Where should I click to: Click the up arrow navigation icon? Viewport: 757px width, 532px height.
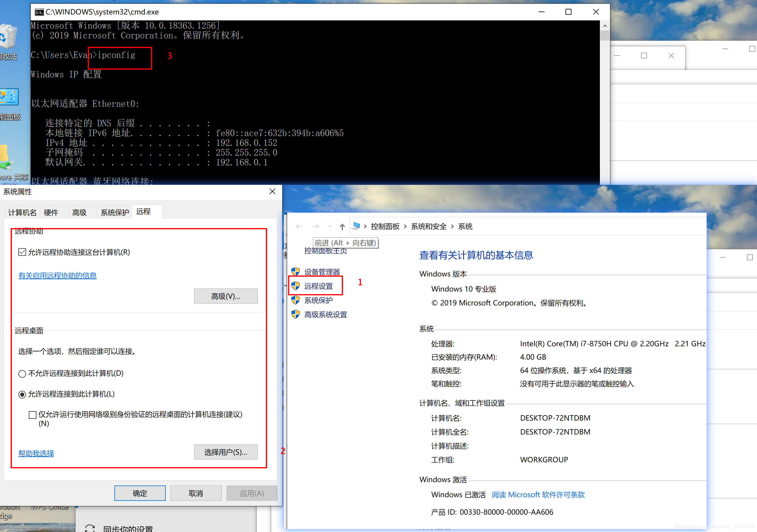click(x=342, y=227)
